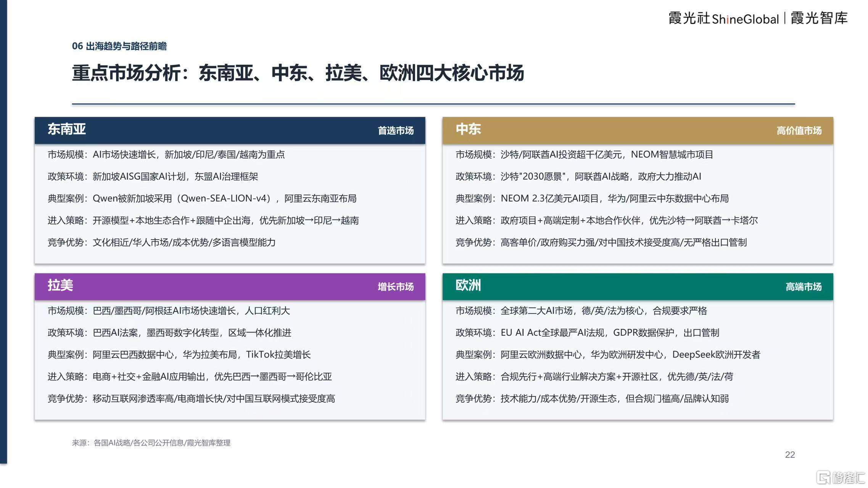Image resolution: width=868 pixels, height=488 pixels.
Task: Click the 高端市场 tag
Action: click(x=804, y=287)
